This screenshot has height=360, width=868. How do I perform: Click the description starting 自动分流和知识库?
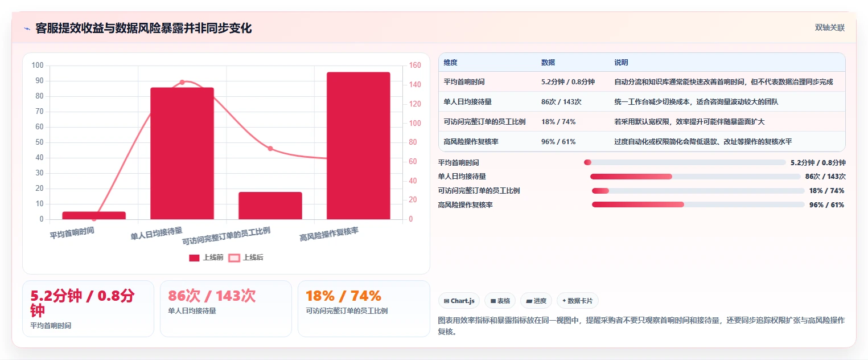(x=723, y=82)
